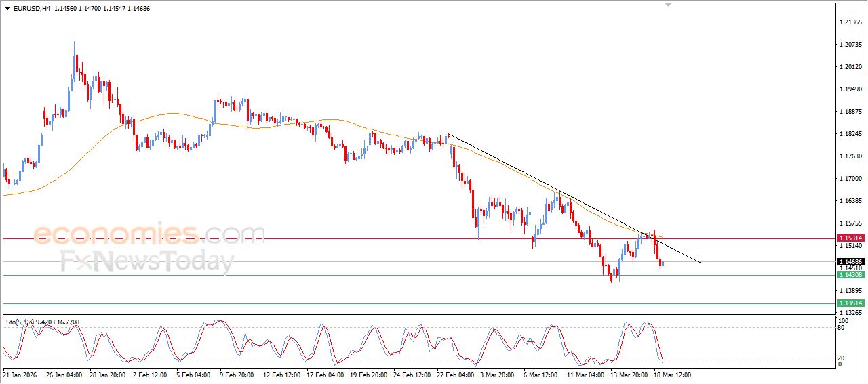Click the economies.com watermark logo

pos(149,234)
